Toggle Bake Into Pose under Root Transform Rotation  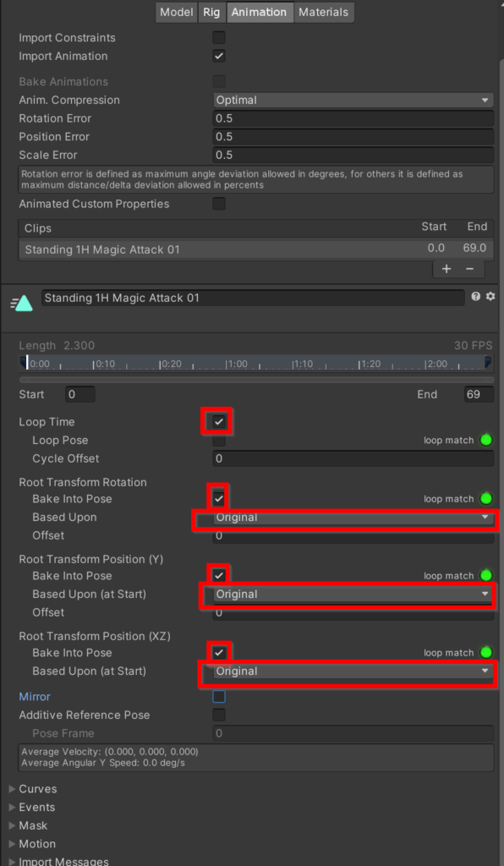[219, 499]
